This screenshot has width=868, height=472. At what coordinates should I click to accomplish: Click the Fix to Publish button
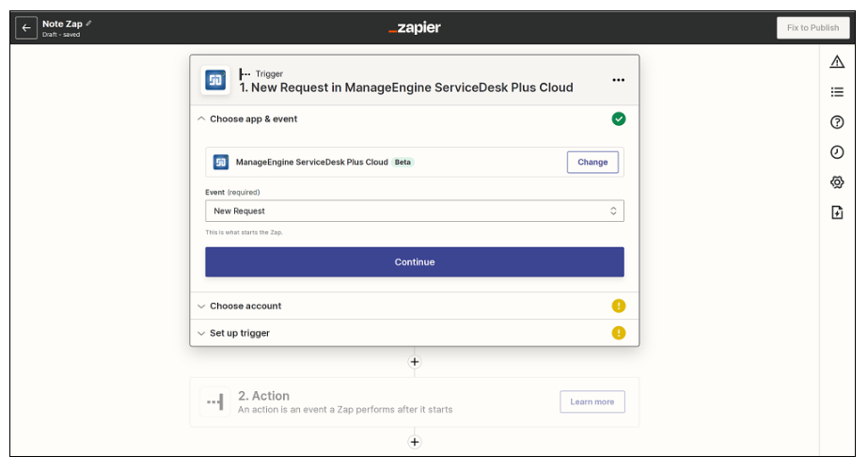click(x=813, y=27)
